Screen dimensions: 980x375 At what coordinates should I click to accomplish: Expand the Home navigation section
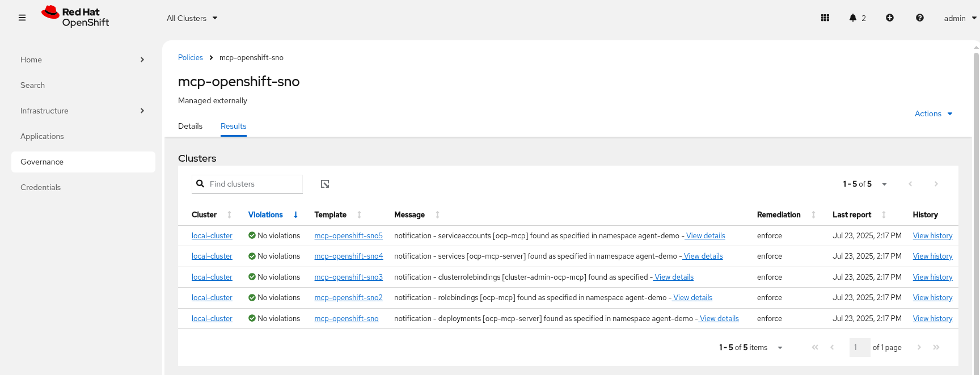pos(83,60)
